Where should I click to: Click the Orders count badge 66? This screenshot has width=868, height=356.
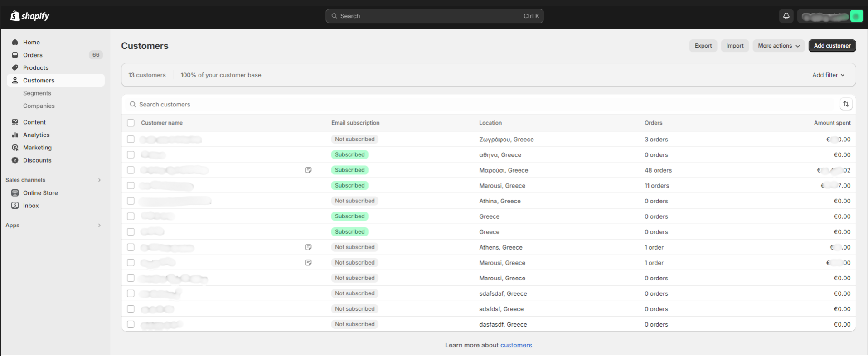(96, 55)
